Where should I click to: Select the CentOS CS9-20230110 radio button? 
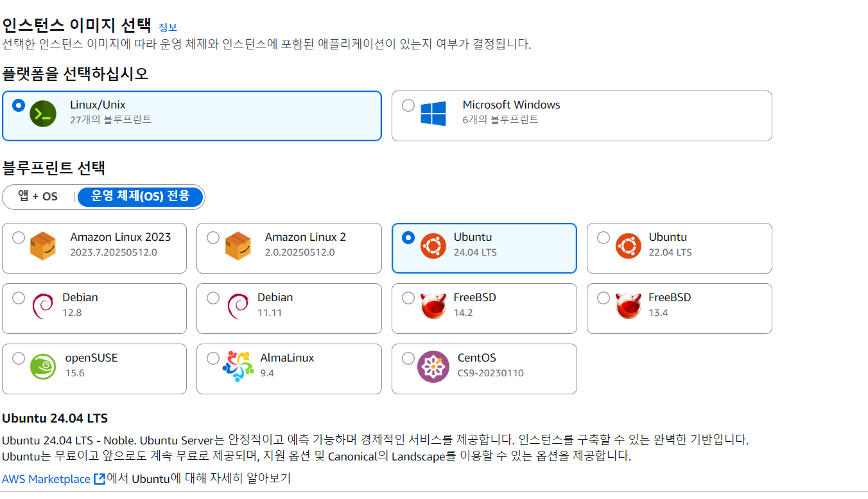pyautogui.click(x=408, y=358)
